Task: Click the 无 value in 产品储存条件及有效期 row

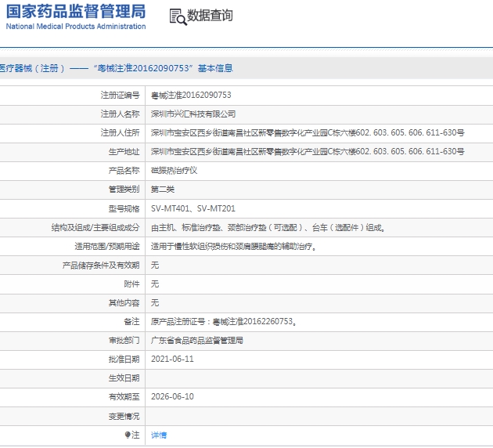Action: [x=155, y=266]
